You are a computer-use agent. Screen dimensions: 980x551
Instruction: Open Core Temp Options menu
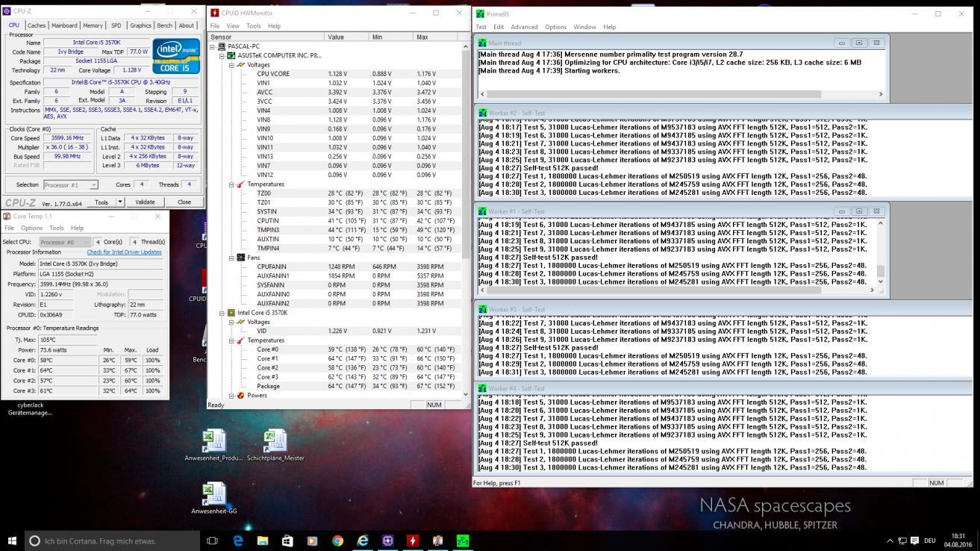(31, 228)
